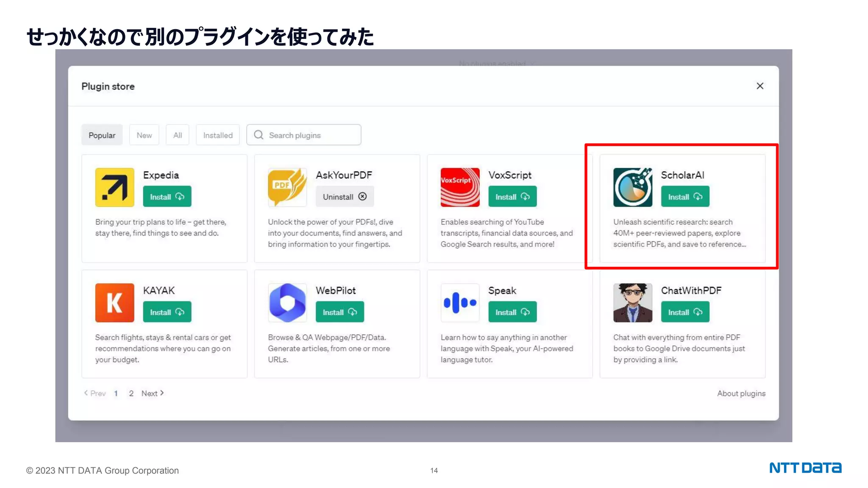
Task: Click the Search plugins field
Action: pyautogui.click(x=304, y=135)
